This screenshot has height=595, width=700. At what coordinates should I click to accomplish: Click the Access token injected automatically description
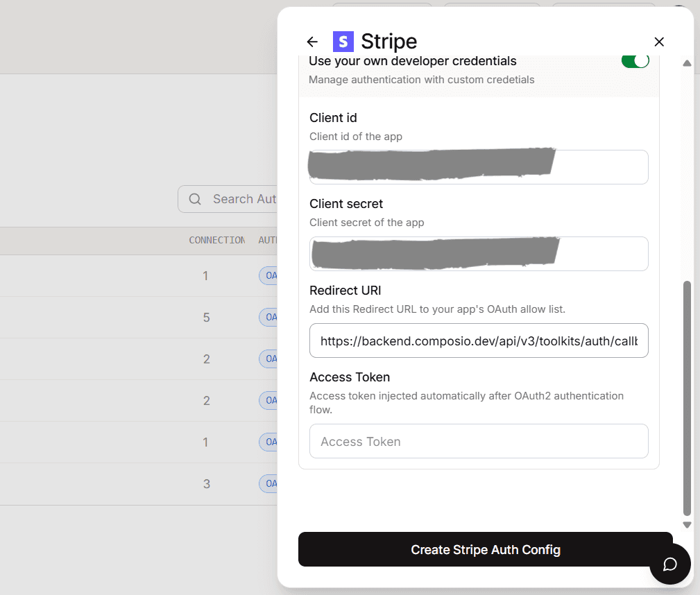pyautogui.click(x=466, y=403)
